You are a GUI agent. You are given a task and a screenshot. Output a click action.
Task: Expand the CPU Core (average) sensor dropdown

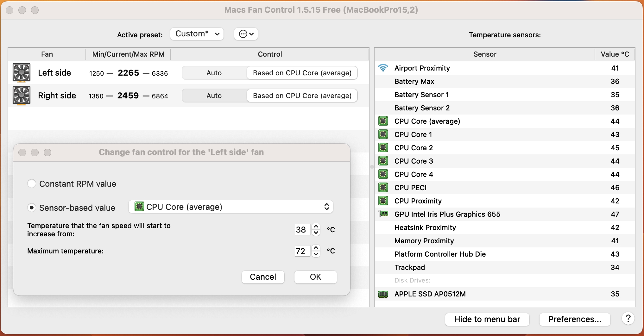coord(230,207)
